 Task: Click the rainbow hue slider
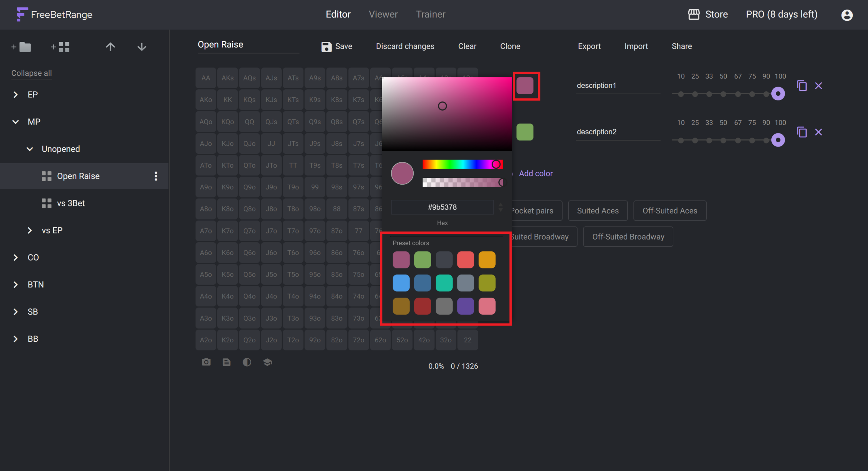tap(462, 164)
